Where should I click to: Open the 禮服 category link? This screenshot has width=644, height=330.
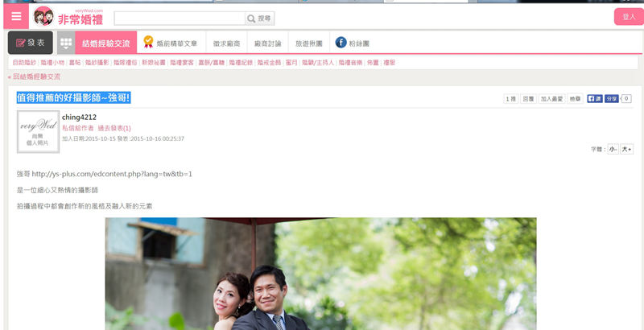point(389,63)
